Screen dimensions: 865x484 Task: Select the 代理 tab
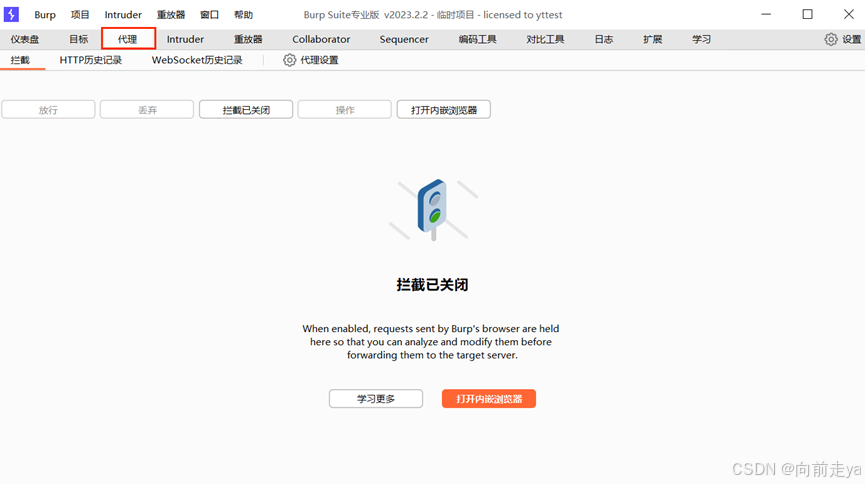127,39
